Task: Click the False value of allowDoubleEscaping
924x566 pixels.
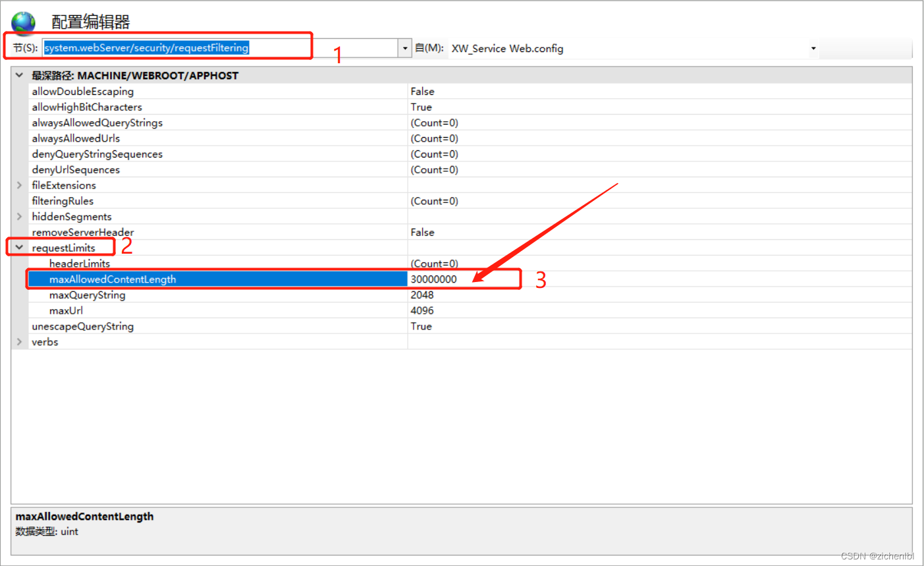Action: pos(423,92)
